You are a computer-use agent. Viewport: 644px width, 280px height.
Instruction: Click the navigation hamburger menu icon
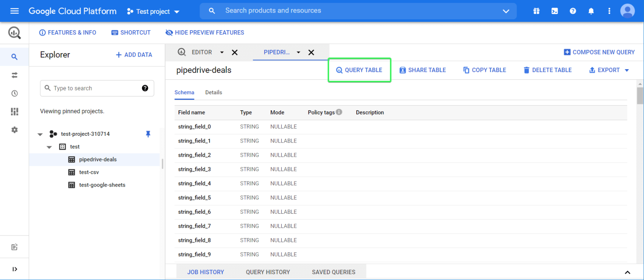point(14,10)
